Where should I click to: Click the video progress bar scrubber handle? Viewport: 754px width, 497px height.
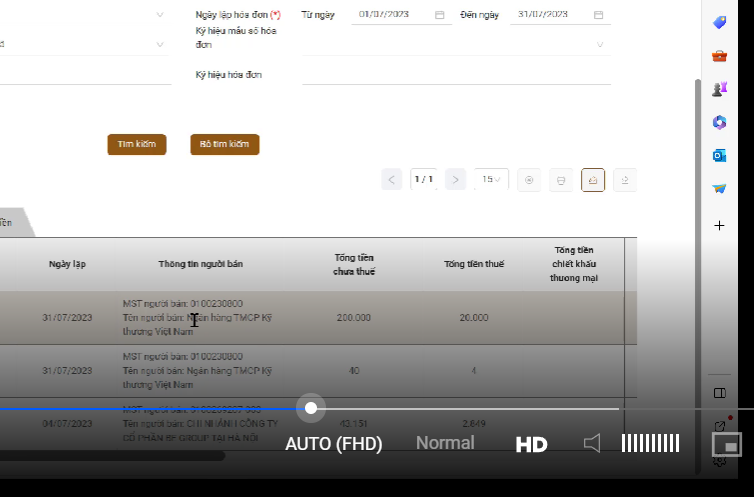click(311, 408)
